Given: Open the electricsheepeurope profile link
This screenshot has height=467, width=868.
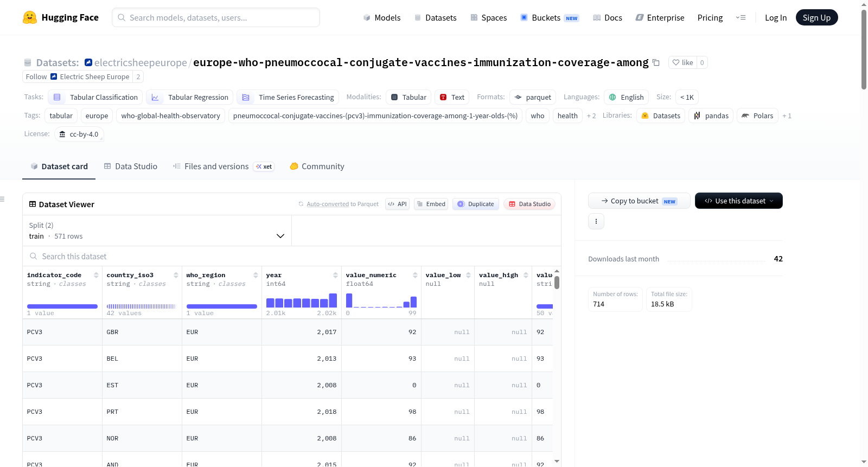Looking at the screenshot, I should tap(141, 62).
